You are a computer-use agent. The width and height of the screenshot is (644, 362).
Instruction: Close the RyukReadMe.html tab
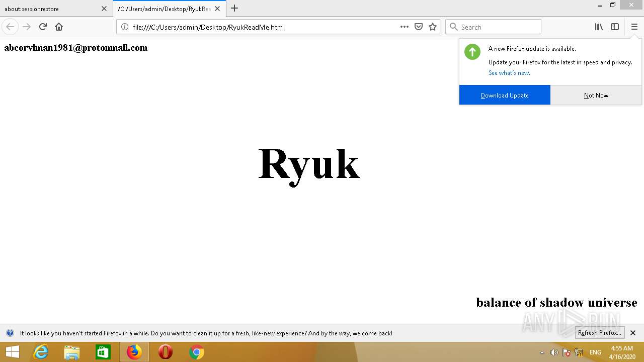click(217, 9)
